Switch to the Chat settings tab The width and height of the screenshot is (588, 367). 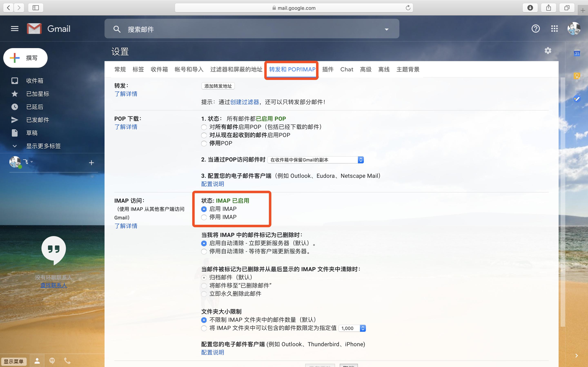coord(346,69)
